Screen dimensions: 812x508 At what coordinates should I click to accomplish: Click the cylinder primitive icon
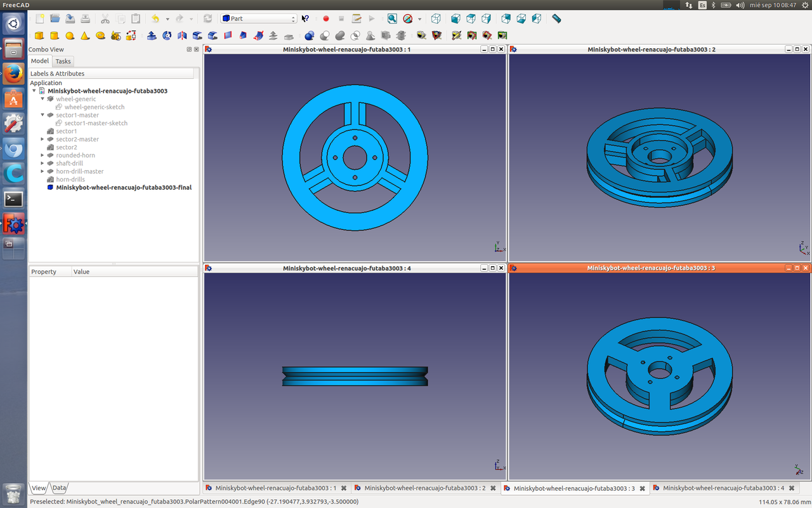point(55,36)
